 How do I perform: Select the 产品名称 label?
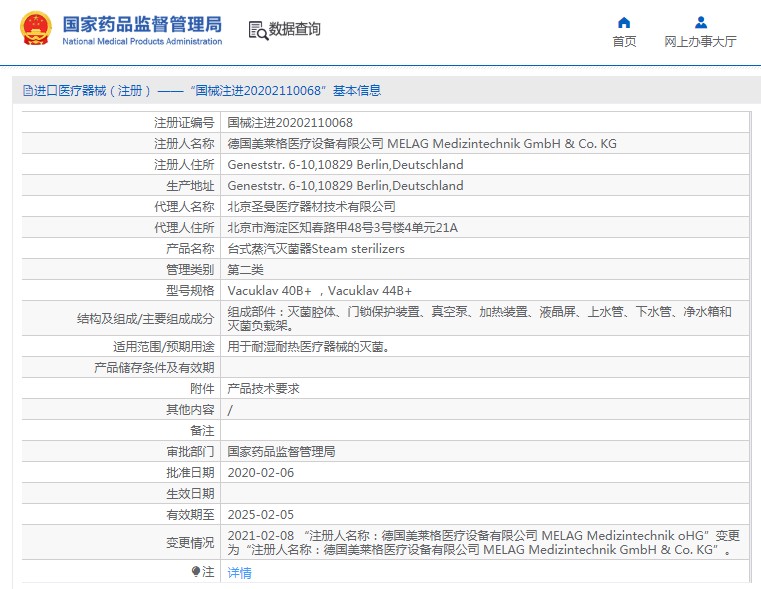pos(190,248)
